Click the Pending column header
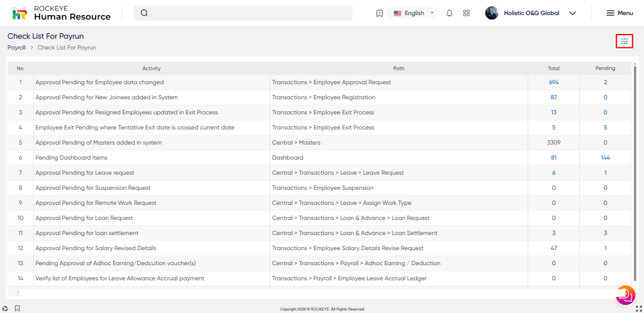This screenshot has width=644, height=313. 605,68
